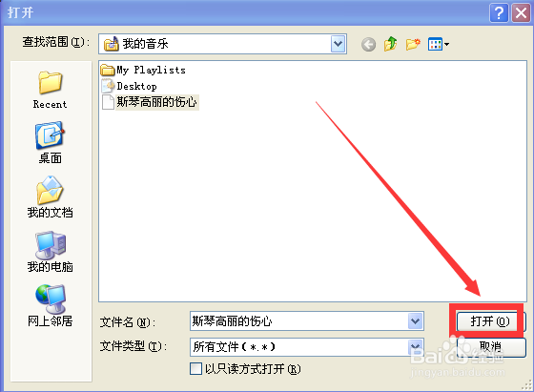This screenshot has width=534, height=392.
Task: Click the 取消 cancel button
Action: [491, 347]
